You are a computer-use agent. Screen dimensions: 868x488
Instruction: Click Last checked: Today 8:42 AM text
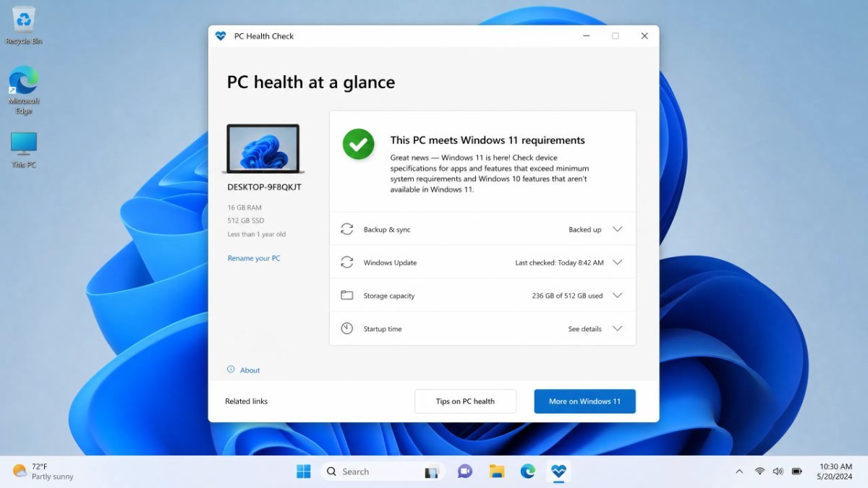tap(559, 263)
